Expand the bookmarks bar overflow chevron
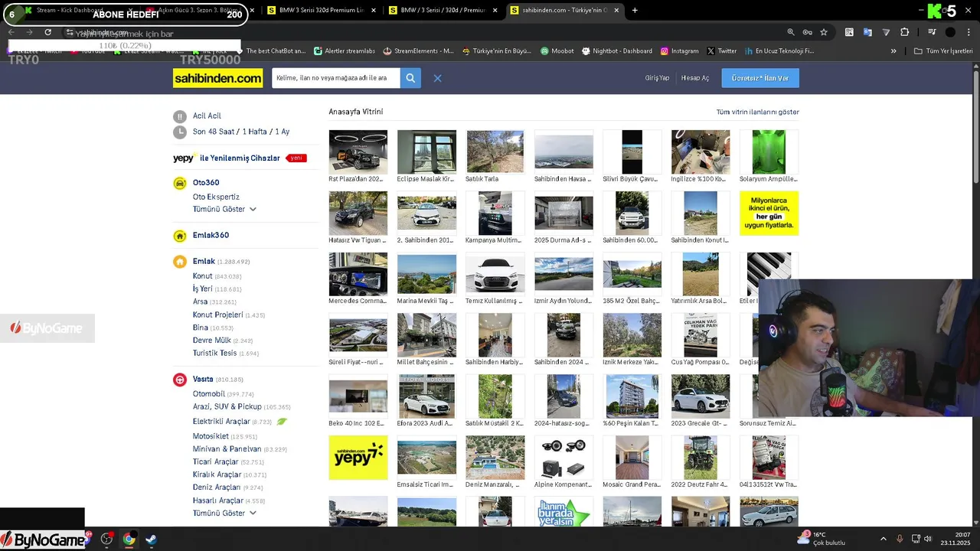Screen dimensions: 980x551 pyautogui.click(x=893, y=51)
